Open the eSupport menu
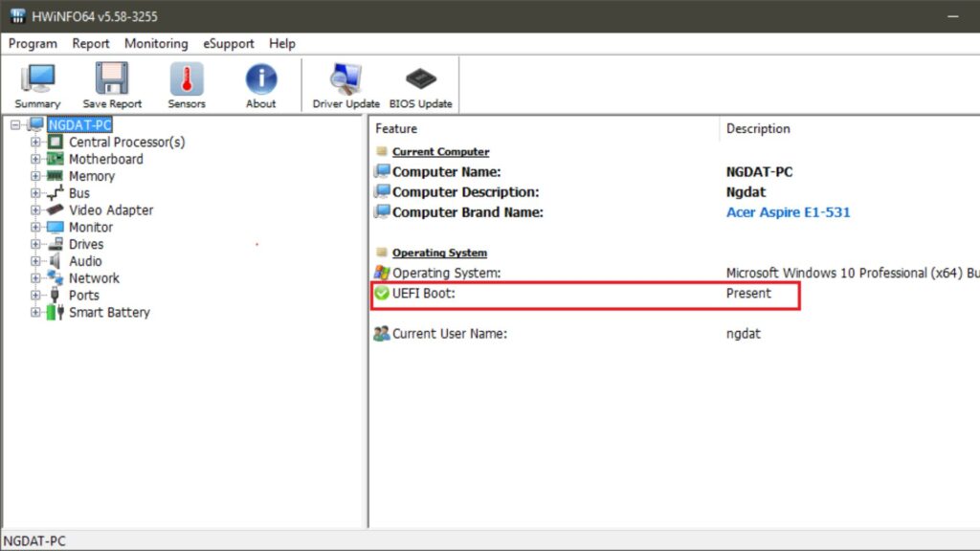Image resolution: width=980 pixels, height=551 pixels. 228,43
